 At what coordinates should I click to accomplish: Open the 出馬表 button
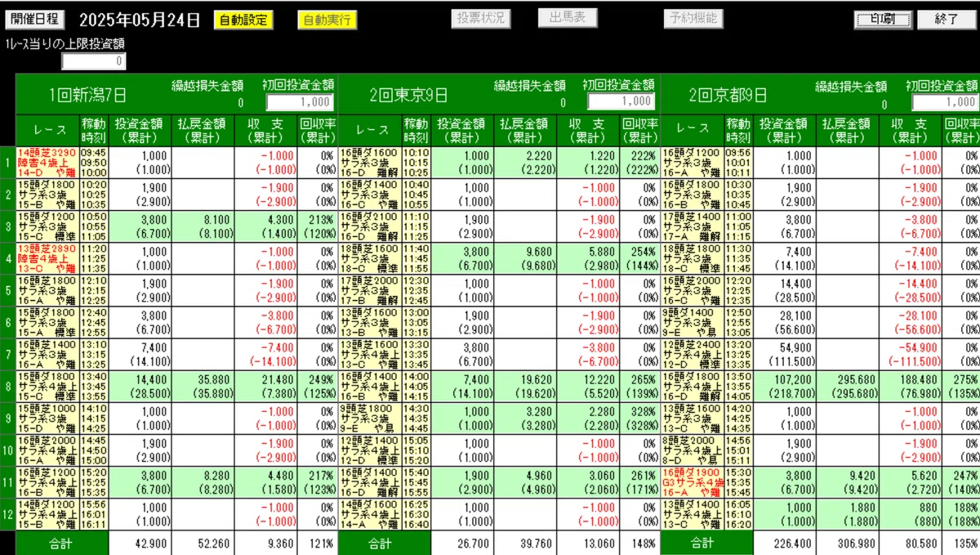568,19
